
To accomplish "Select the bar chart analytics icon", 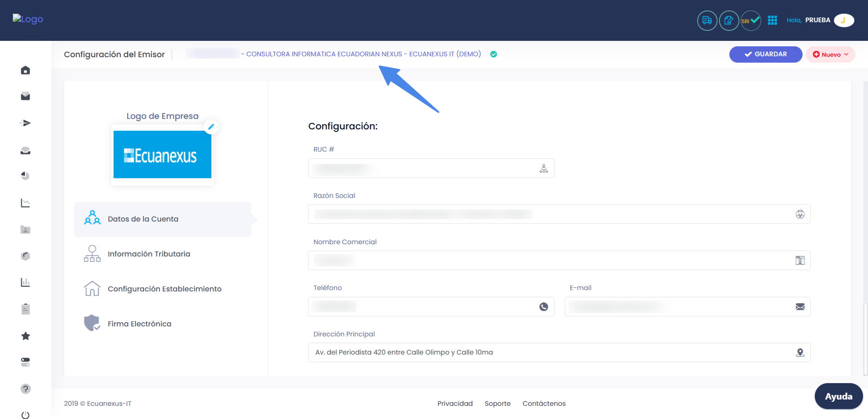I will click(x=25, y=282).
